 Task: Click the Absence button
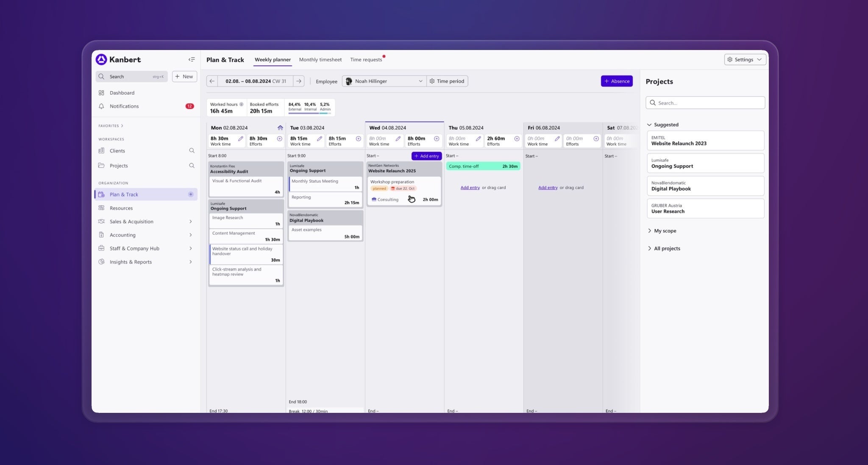pos(616,81)
